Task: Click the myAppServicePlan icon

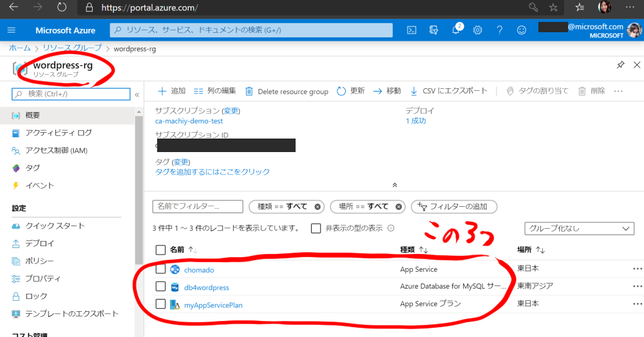Action: [175, 305]
